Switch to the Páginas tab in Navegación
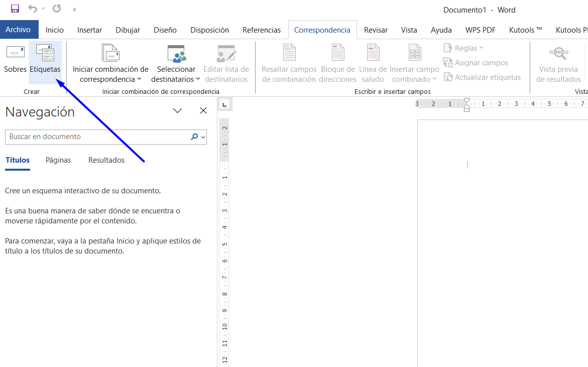The image size is (588, 367). (58, 160)
